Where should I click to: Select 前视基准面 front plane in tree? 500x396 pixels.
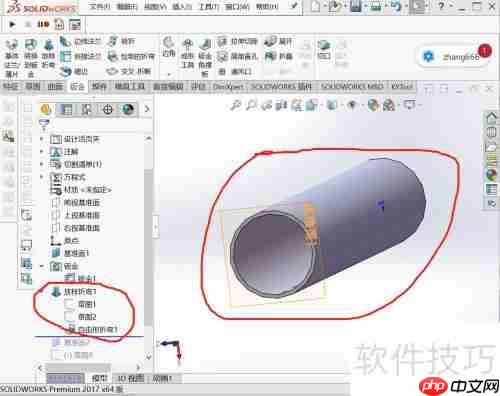pyautogui.click(x=76, y=202)
